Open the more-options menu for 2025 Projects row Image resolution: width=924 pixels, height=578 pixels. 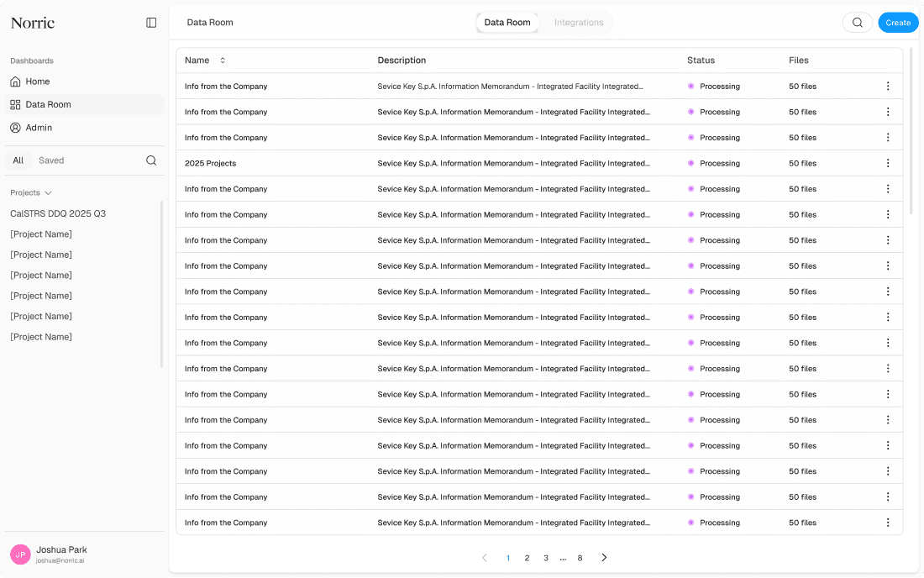[x=888, y=163]
